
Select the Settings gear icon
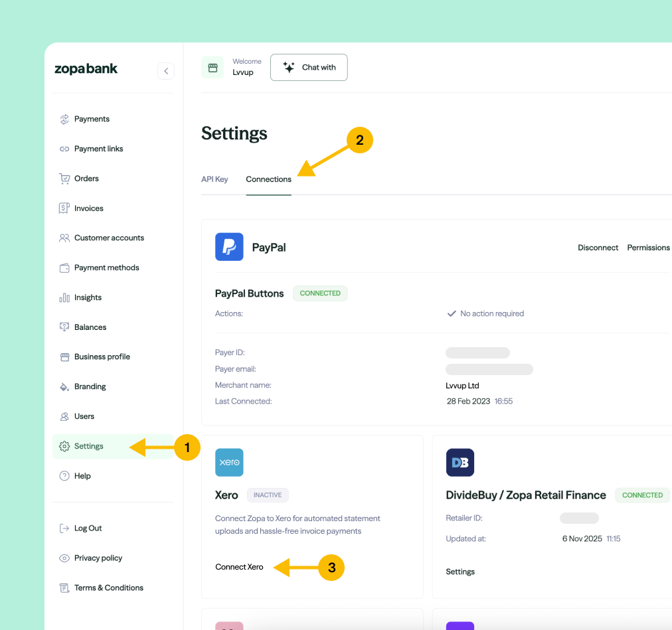[64, 446]
